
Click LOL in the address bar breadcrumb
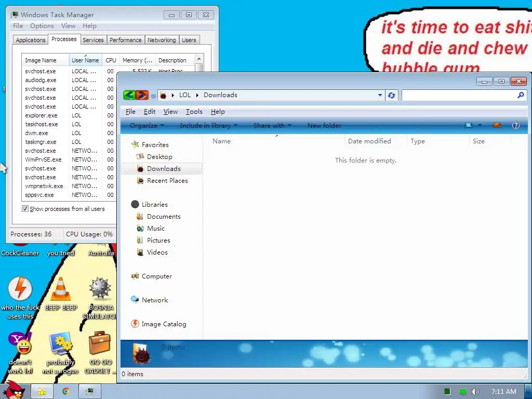[x=185, y=95]
